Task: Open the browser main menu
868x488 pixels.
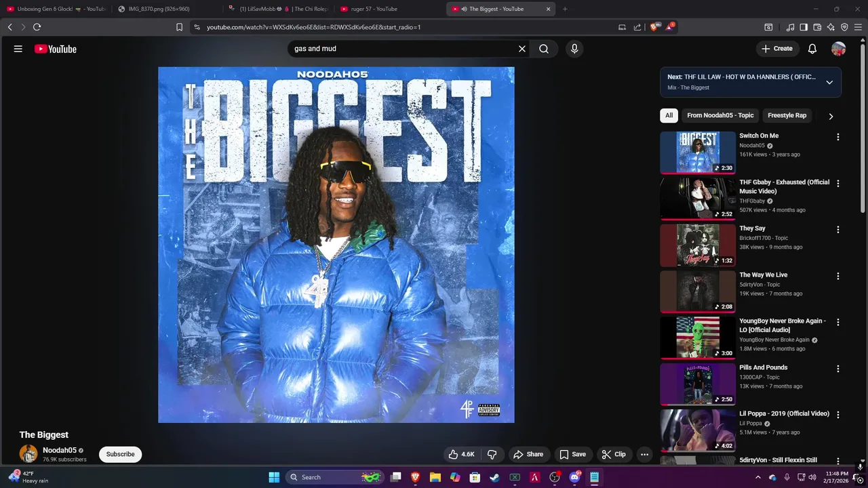Action: tap(858, 27)
